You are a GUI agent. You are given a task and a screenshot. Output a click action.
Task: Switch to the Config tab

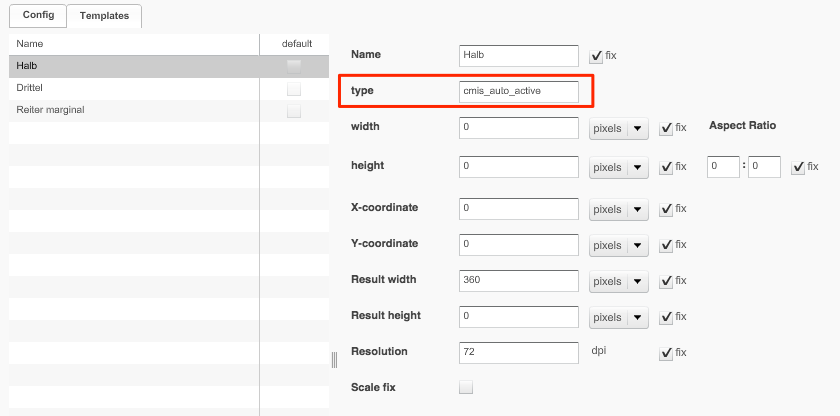point(38,15)
